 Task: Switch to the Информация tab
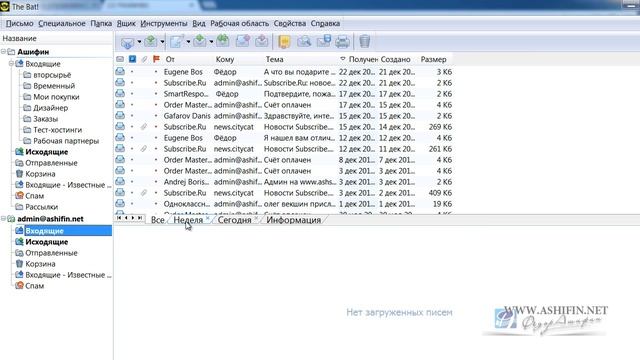pyautogui.click(x=293, y=220)
